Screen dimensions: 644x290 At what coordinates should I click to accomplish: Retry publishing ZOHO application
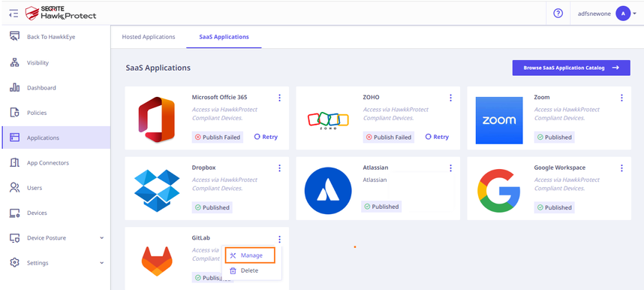437,137
